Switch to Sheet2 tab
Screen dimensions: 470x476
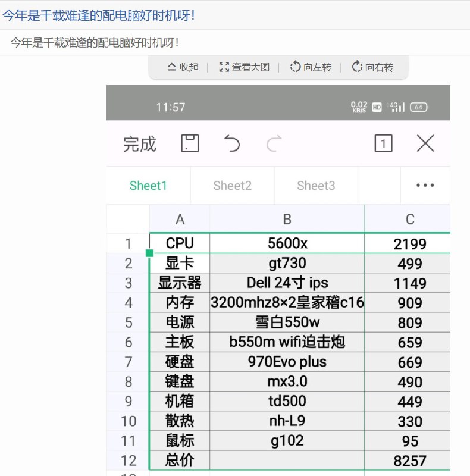(232, 186)
